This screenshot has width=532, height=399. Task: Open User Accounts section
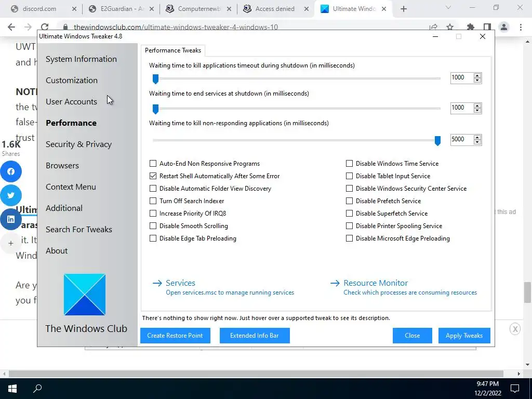(71, 102)
